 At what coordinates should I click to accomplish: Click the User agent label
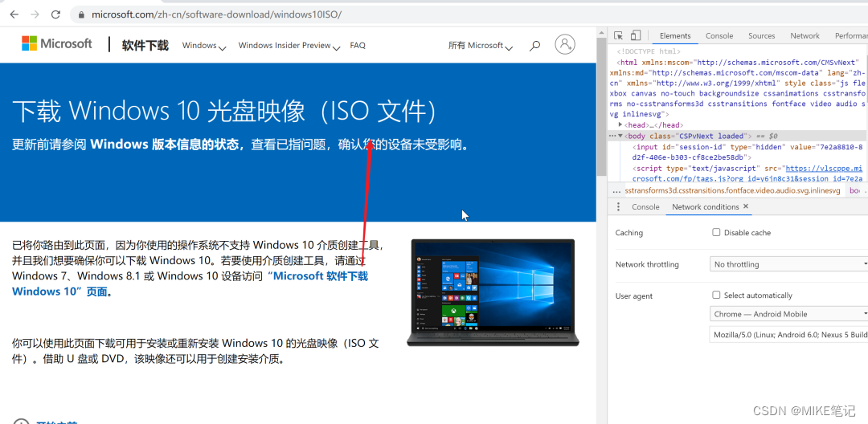coord(634,296)
